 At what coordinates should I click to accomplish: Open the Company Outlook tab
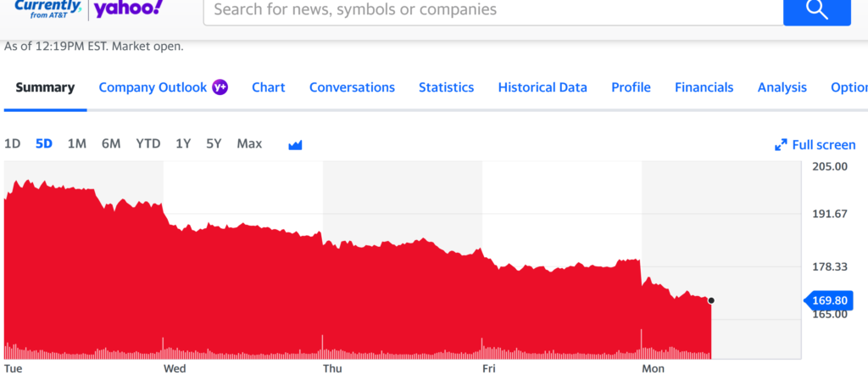coord(153,87)
